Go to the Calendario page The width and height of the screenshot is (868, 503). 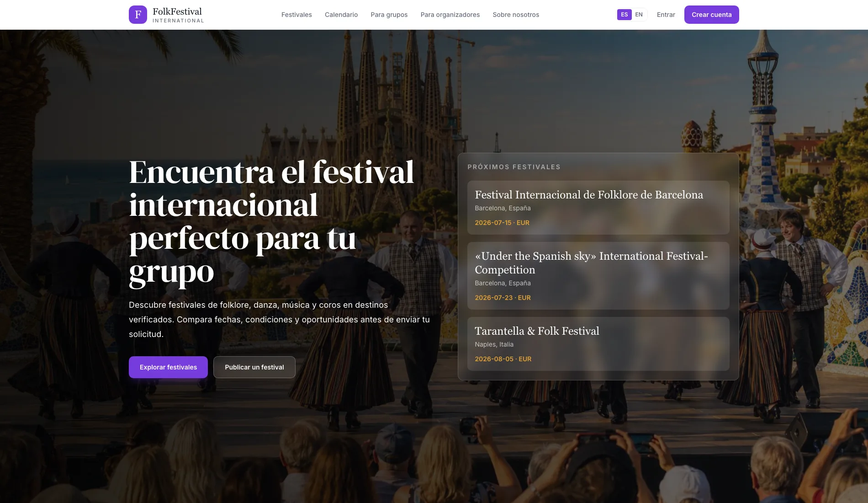pos(341,15)
